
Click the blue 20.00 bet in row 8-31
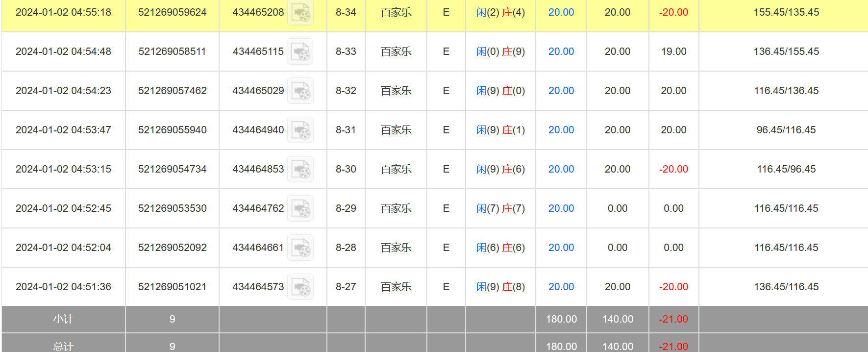click(x=561, y=130)
